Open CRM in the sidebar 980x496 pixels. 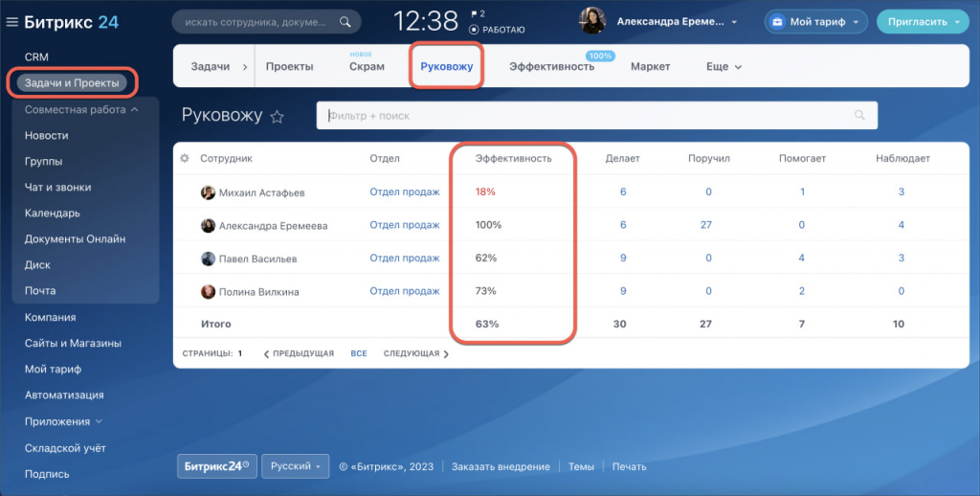(x=36, y=56)
